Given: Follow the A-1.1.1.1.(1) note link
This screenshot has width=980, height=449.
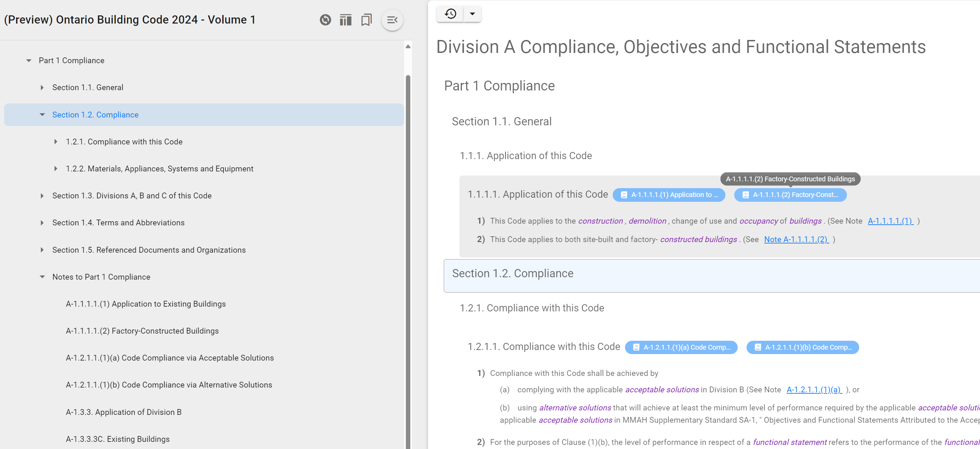Looking at the screenshot, I should tap(890, 221).
